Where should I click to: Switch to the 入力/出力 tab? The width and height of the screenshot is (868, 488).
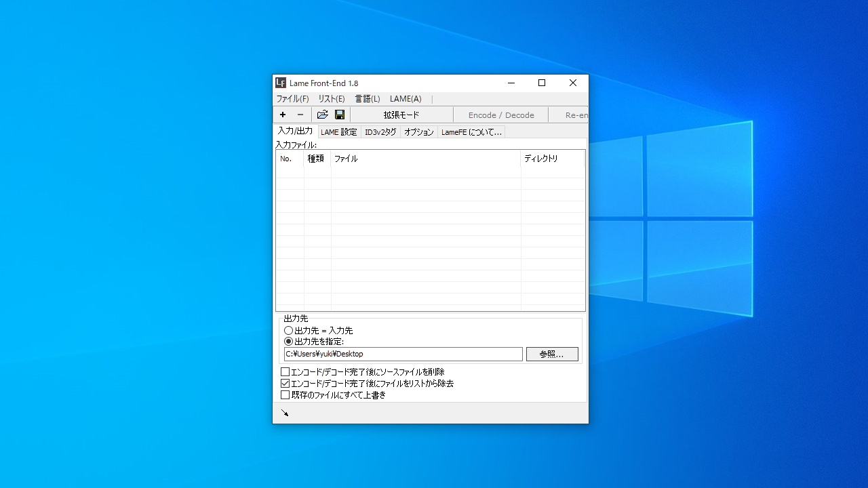[x=296, y=131]
